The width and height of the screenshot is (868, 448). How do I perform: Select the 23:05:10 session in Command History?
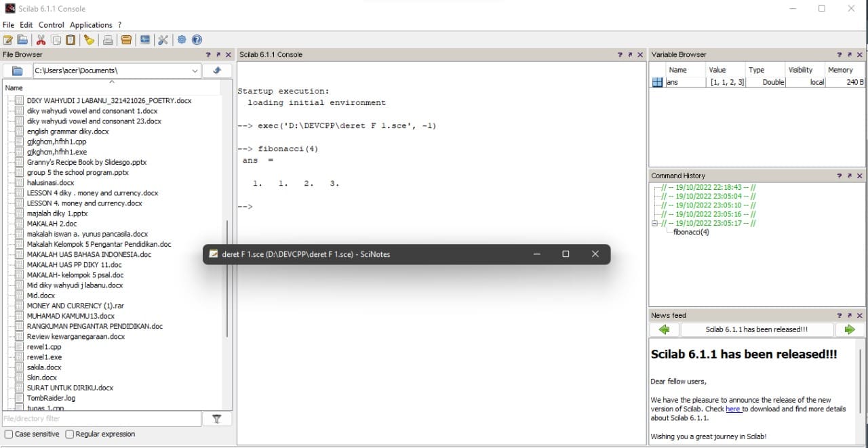[x=708, y=205]
